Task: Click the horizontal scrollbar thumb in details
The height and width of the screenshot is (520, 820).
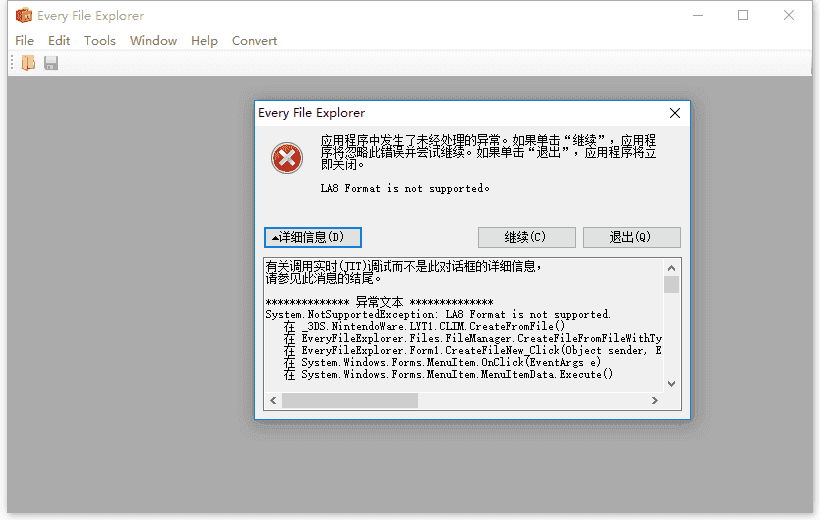Action: [x=350, y=401]
